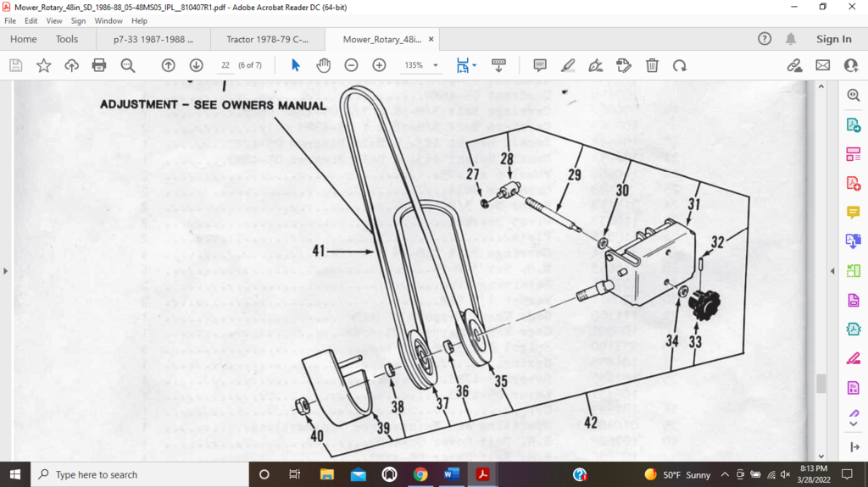Open the Mail app from the taskbar
Screen dimensions: 868x487
(359, 474)
